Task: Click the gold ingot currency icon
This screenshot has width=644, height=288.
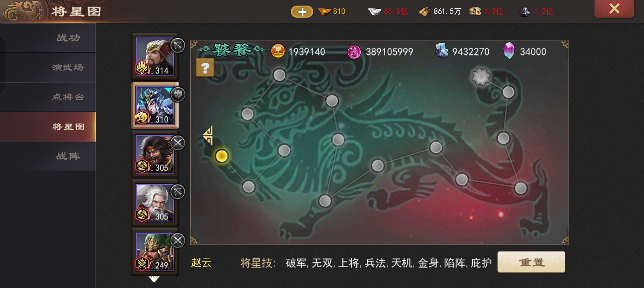Action: point(325,12)
